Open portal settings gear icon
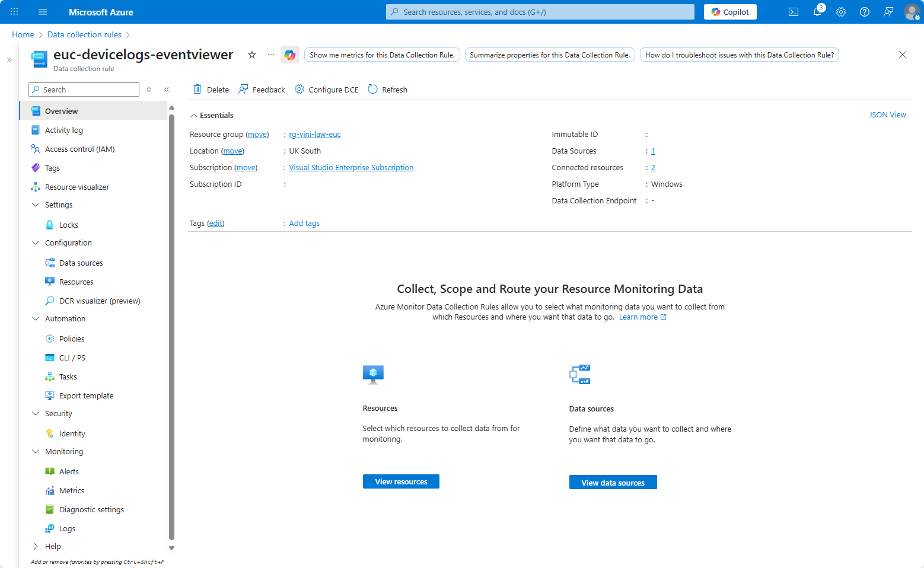The image size is (924, 568). point(840,12)
